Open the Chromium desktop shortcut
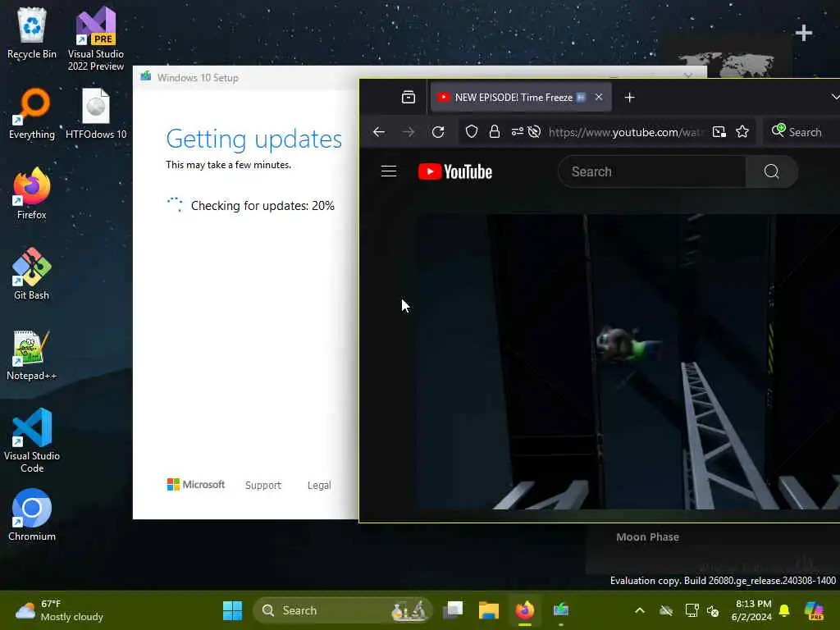 click(x=32, y=515)
